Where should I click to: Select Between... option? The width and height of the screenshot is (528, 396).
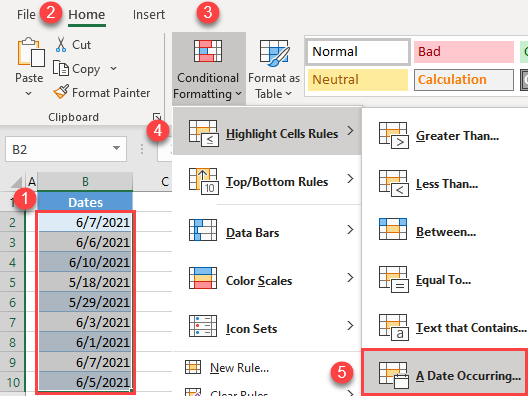(446, 232)
